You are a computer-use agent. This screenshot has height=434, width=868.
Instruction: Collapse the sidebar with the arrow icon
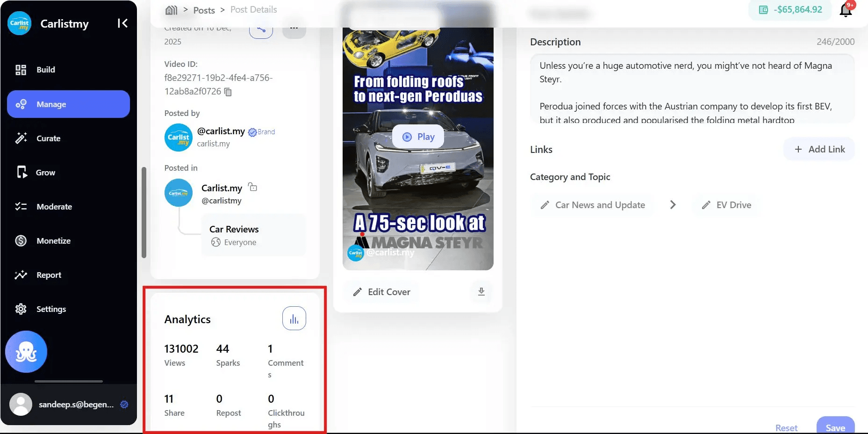tap(122, 23)
